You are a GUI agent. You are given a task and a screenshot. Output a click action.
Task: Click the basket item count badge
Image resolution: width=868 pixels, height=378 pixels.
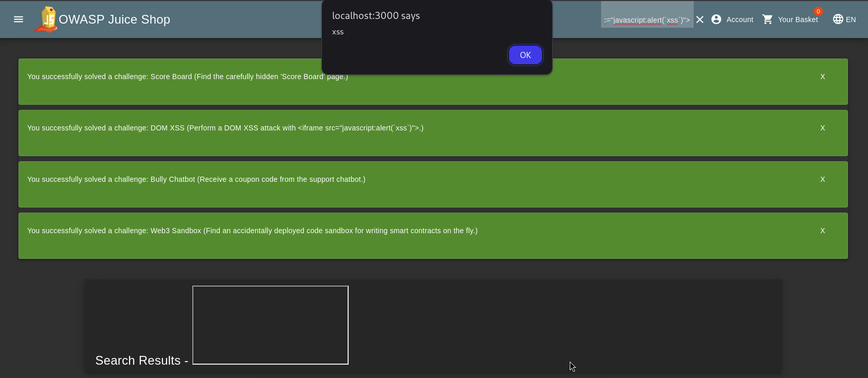tap(818, 11)
